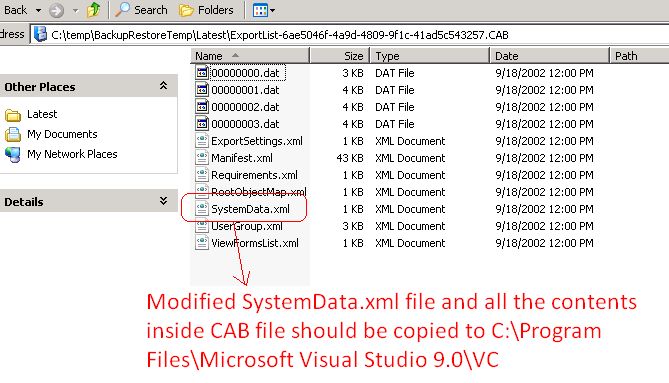Open the My Documents link
Screen dimensions: 669x383
62,134
